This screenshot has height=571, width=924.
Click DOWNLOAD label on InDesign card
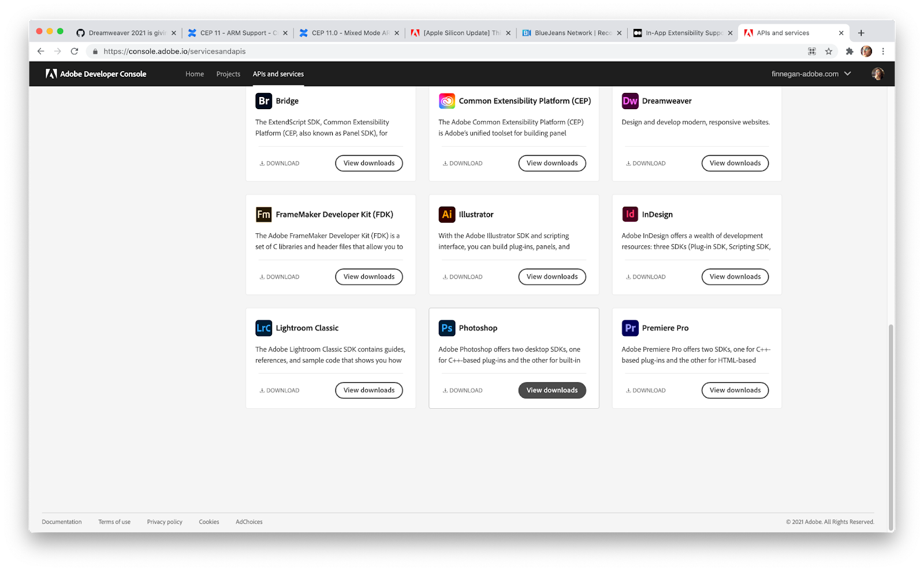(646, 277)
